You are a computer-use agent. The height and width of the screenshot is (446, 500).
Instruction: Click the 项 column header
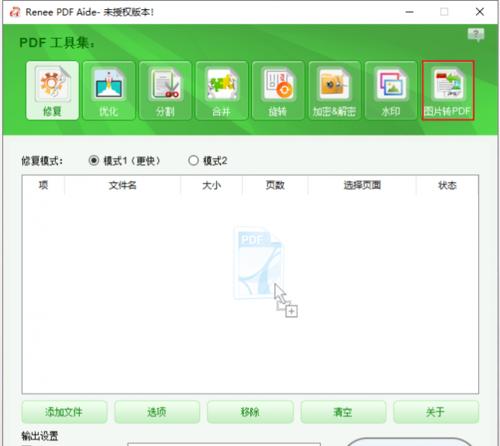click(43, 185)
